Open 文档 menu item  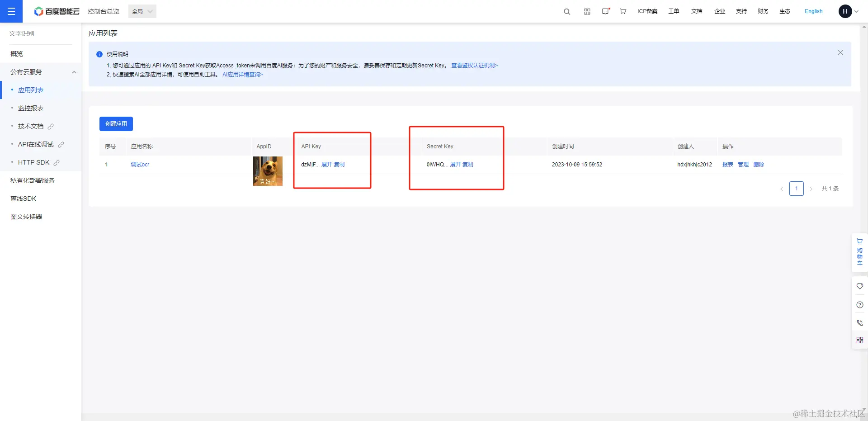click(x=697, y=11)
